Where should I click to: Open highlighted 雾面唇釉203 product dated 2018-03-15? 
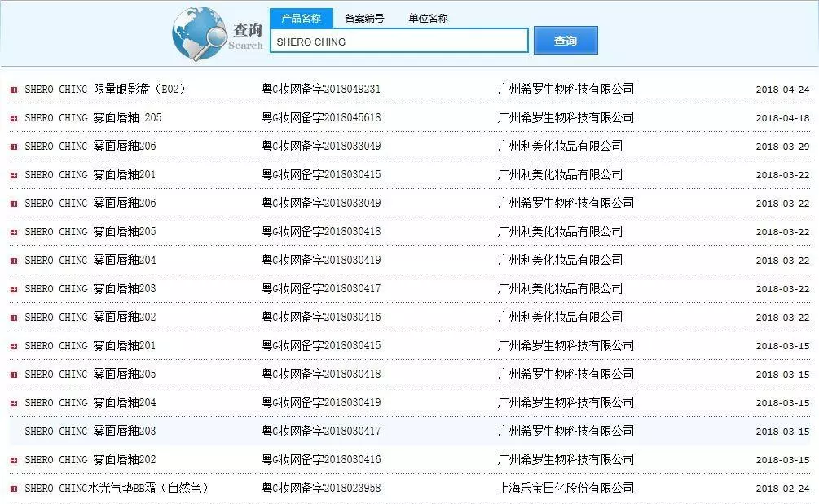(90, 432)
